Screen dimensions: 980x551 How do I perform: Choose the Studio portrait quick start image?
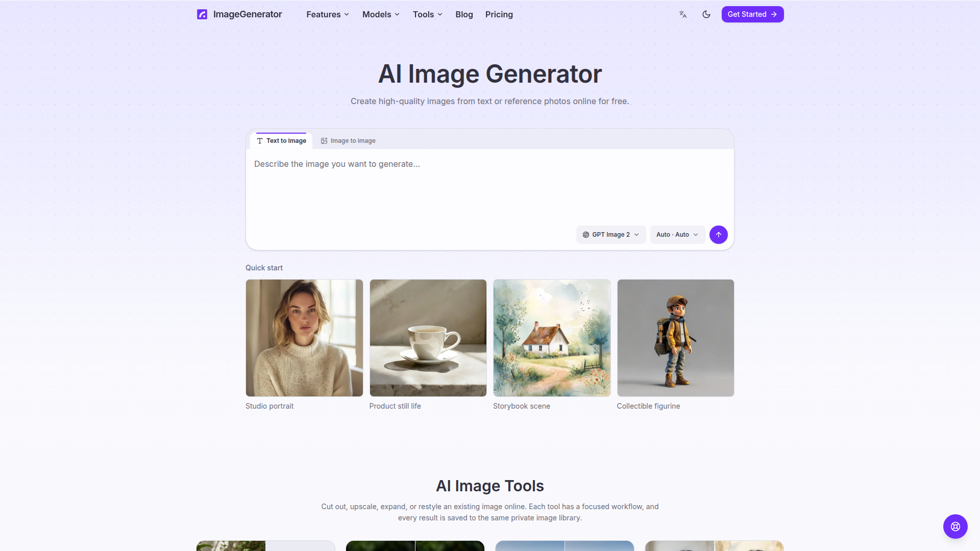tap(304, 338)
